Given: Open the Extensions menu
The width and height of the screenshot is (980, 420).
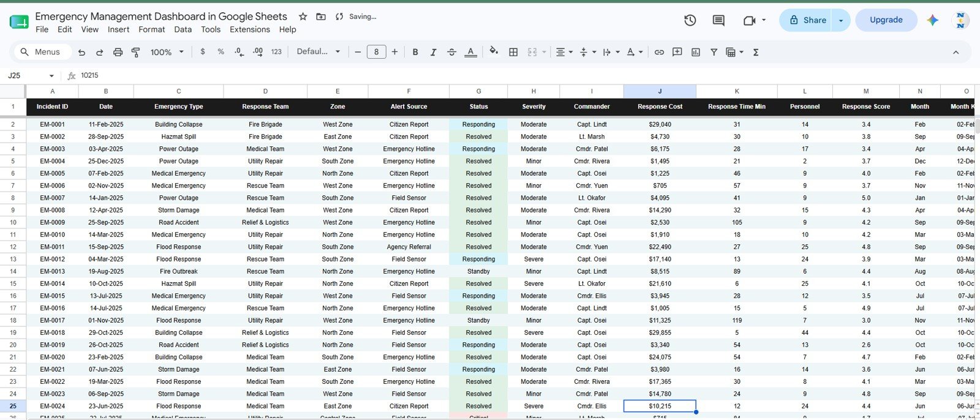Looking at the screenshot, I should coord(249,29).
